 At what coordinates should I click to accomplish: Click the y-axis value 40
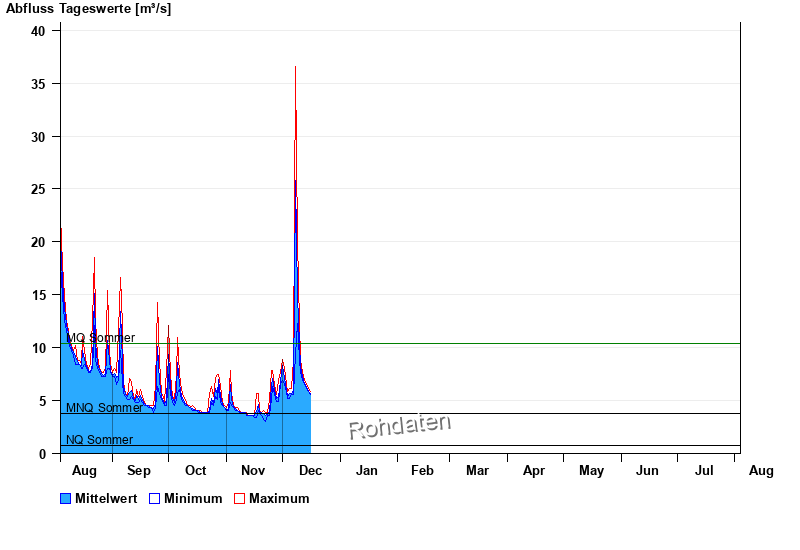click(x=38, y=31)
